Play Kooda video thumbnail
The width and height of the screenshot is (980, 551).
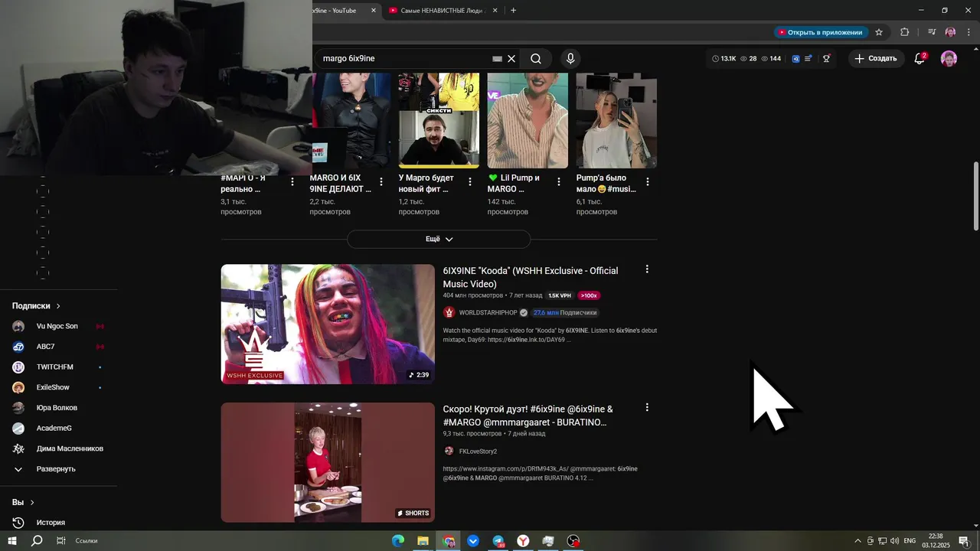(x=328, y=324)
